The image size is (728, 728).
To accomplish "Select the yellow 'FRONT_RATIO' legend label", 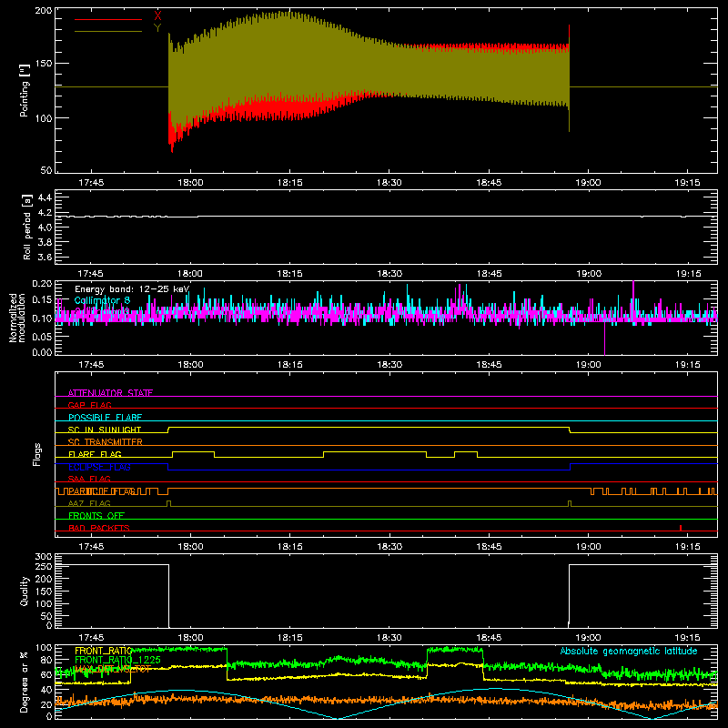I will point(103,651).
